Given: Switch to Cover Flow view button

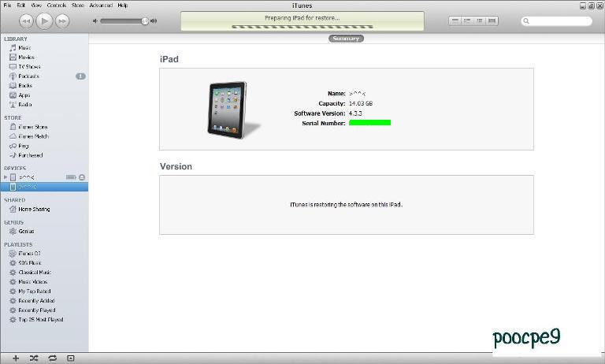Looking at the screenshot, I should (x=492, y=20).
